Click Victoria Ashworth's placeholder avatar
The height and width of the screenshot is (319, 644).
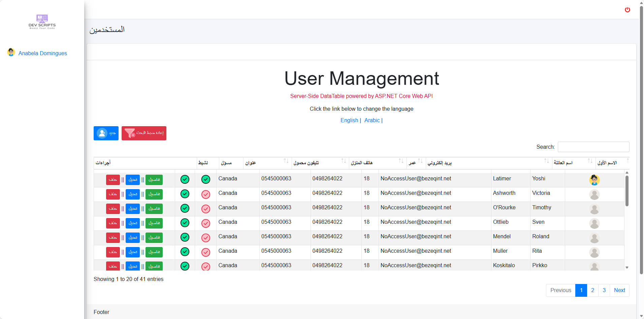point(594,194)
